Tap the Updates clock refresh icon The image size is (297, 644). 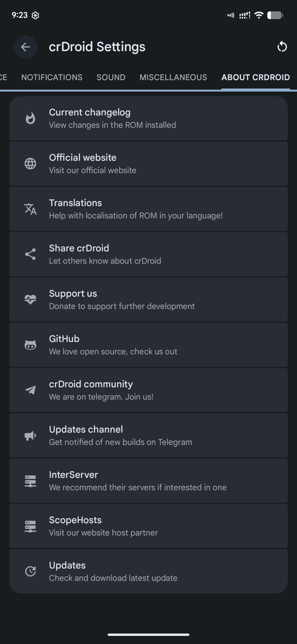click(x=30, y=571)
